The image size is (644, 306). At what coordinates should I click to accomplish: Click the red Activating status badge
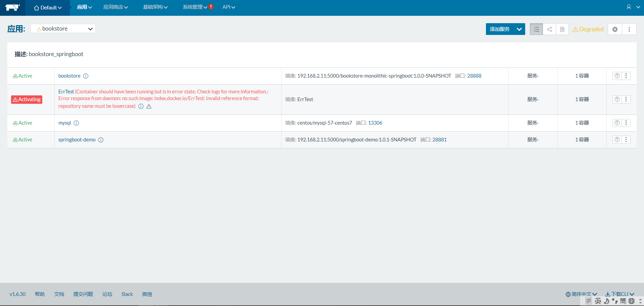(x=27, y=99)
